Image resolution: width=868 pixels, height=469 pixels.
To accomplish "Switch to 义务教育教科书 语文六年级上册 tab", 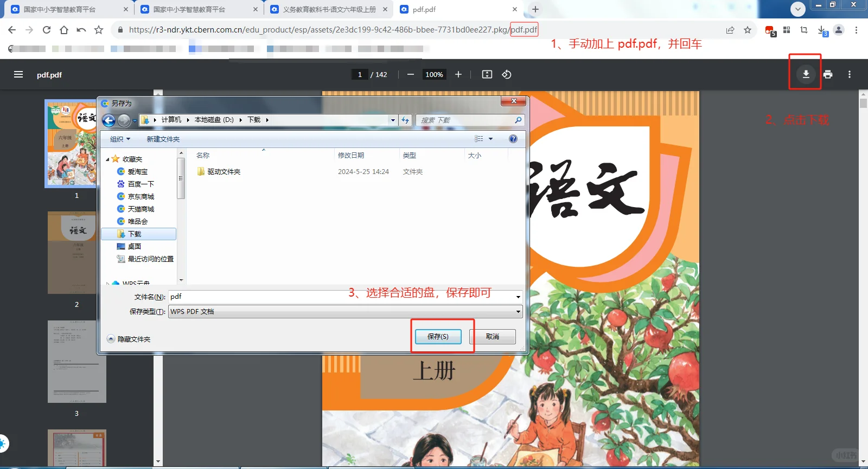I will (329, 9).
